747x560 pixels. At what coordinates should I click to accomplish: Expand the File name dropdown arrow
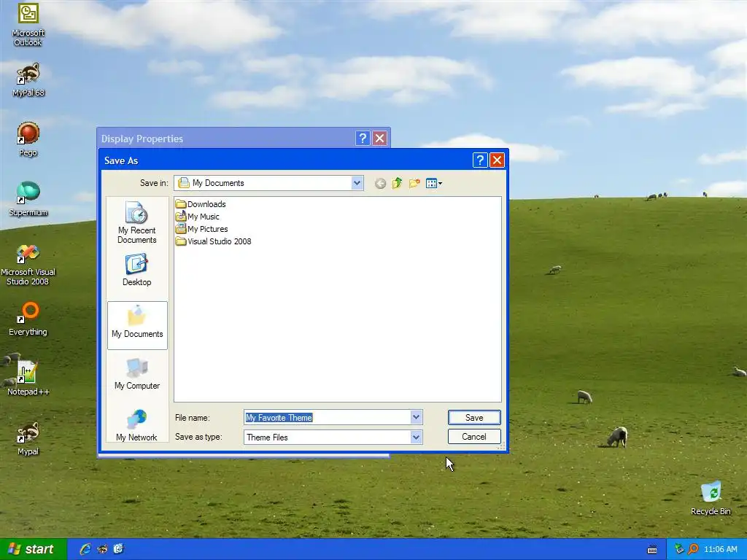pos(416,418)
